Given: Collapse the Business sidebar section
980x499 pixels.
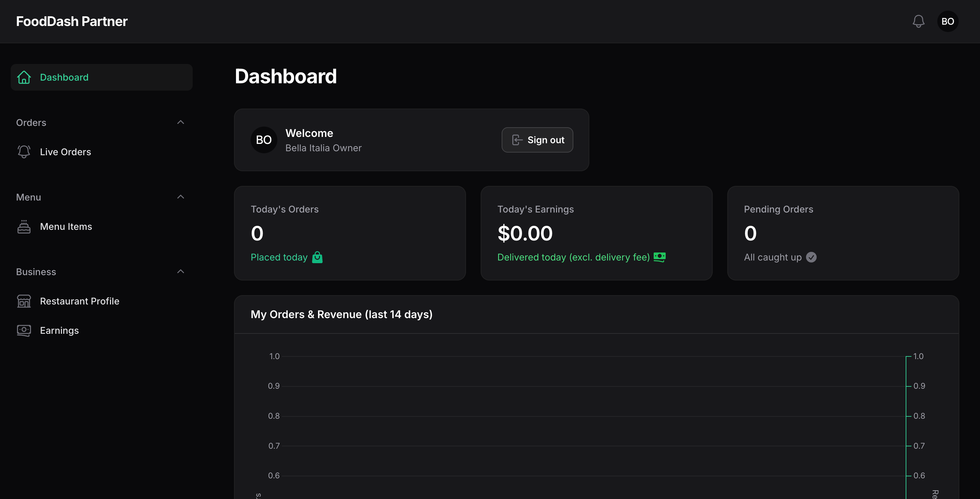Looking at the screenshot, I should pos(181,271).
